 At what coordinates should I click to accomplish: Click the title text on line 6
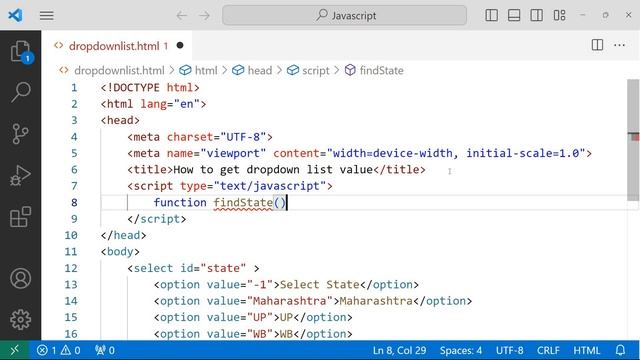273,170
